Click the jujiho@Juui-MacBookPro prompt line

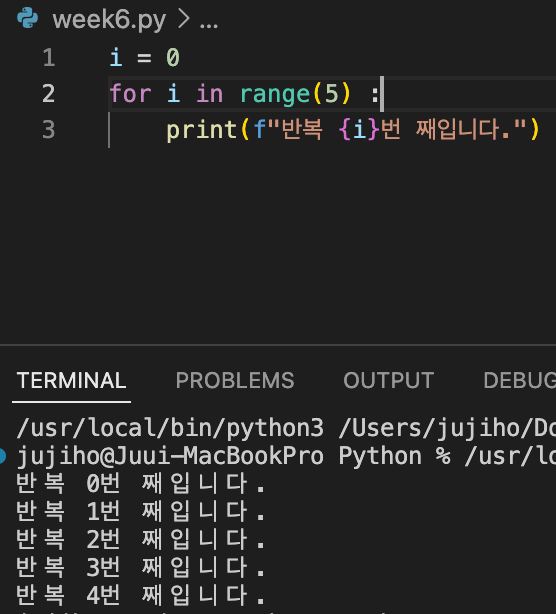pyautogui.click(x=170, y=456)
